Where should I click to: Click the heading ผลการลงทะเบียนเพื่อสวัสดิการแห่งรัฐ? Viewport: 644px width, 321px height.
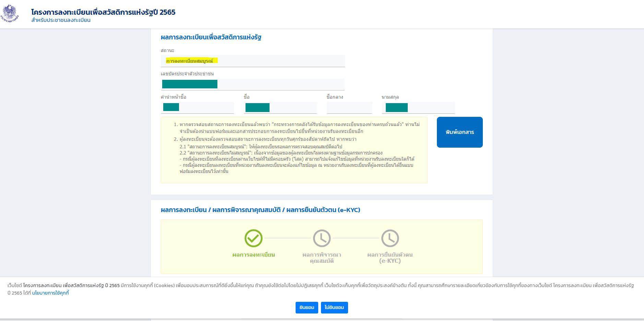click(x=211, y=37)
